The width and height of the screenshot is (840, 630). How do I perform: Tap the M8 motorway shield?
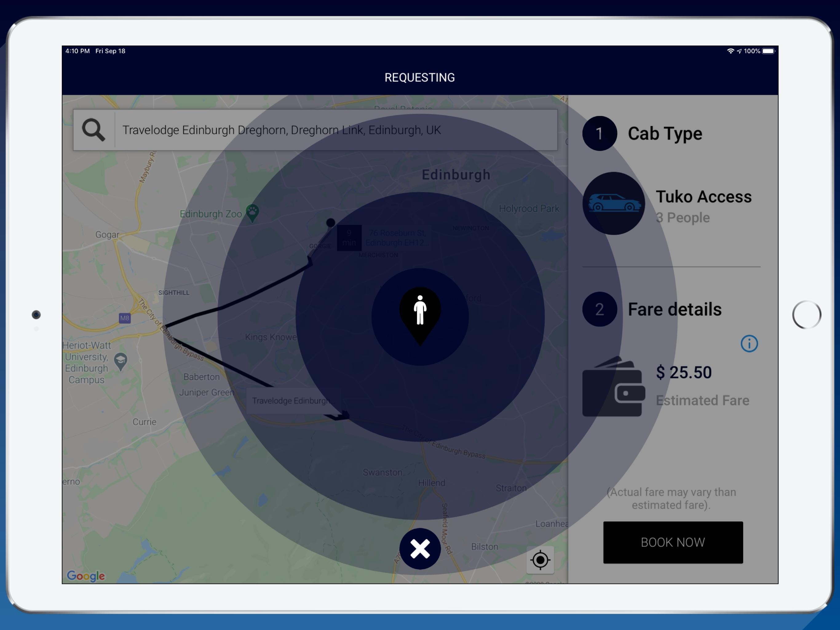coord(125,318)
